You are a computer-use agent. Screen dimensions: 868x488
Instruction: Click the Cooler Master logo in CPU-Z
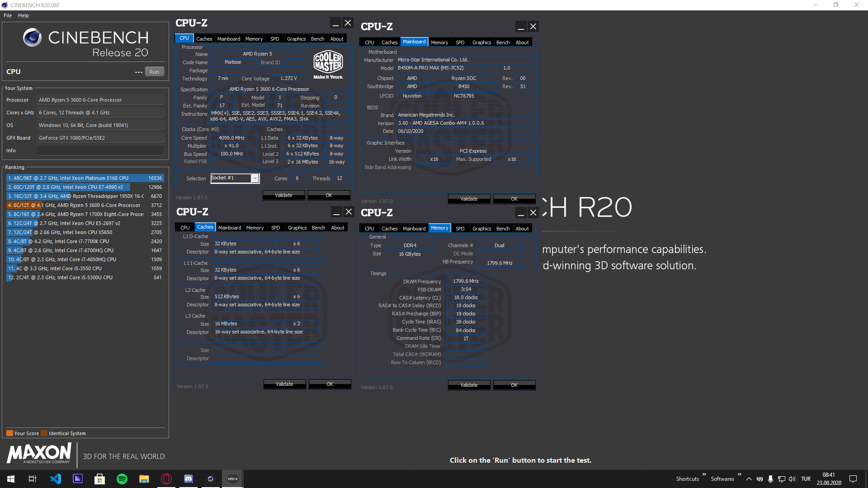click(x=328, y=65)
